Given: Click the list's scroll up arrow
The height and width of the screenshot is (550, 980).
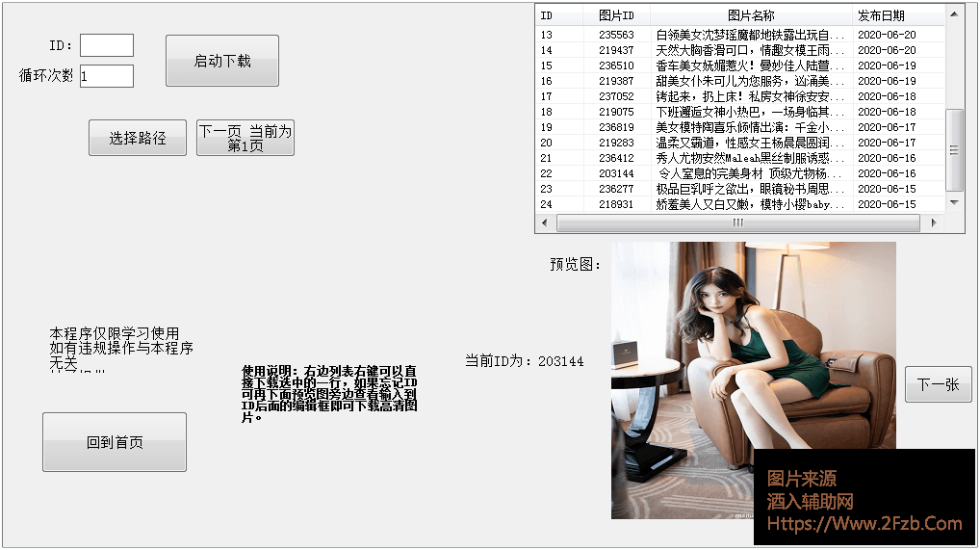Looking at the screenshot, I should pyautogui.click(x=954, y=13).
